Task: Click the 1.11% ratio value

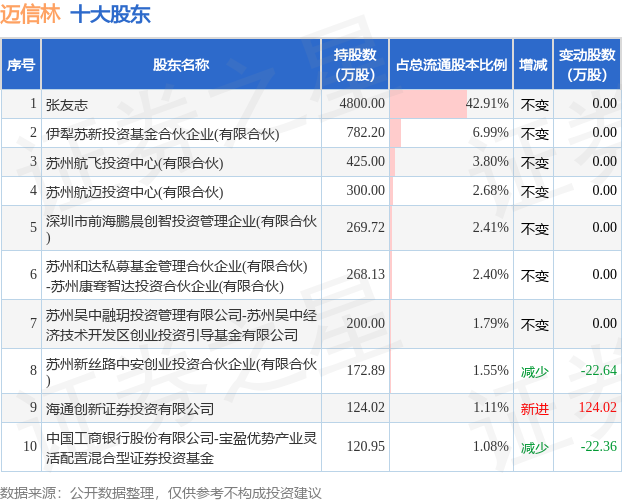Action: pos(490,408)
